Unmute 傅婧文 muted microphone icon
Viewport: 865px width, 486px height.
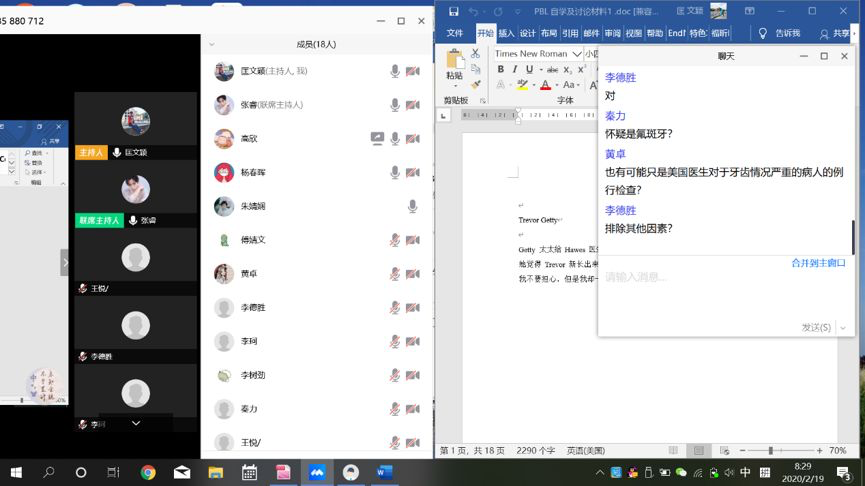pos(394,240)
